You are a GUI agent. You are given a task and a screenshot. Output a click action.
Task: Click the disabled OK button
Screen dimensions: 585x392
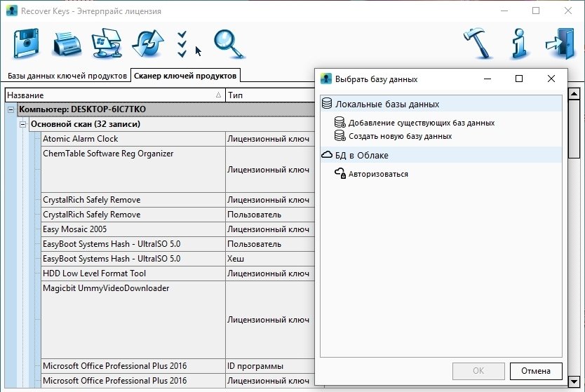pyautogui.click(x=478, y=371)
